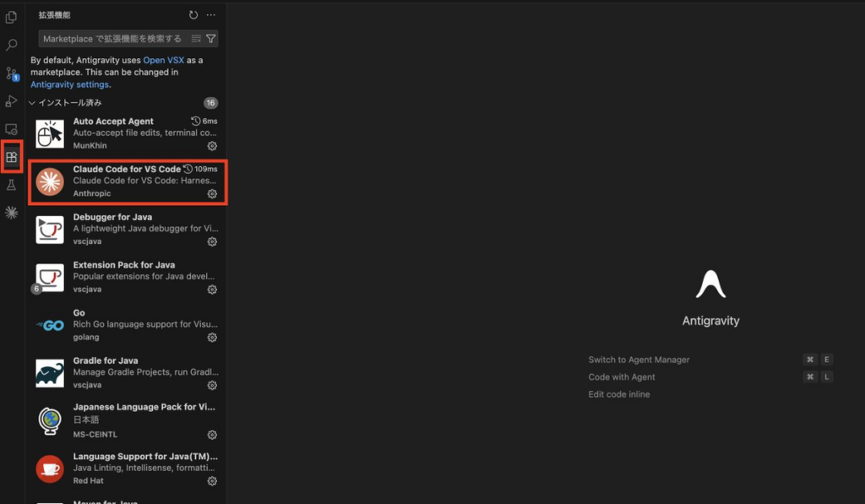This screenshot has height=504, width=865.
Task: Open manage gear for Go extension
Action: coord(212,338)
